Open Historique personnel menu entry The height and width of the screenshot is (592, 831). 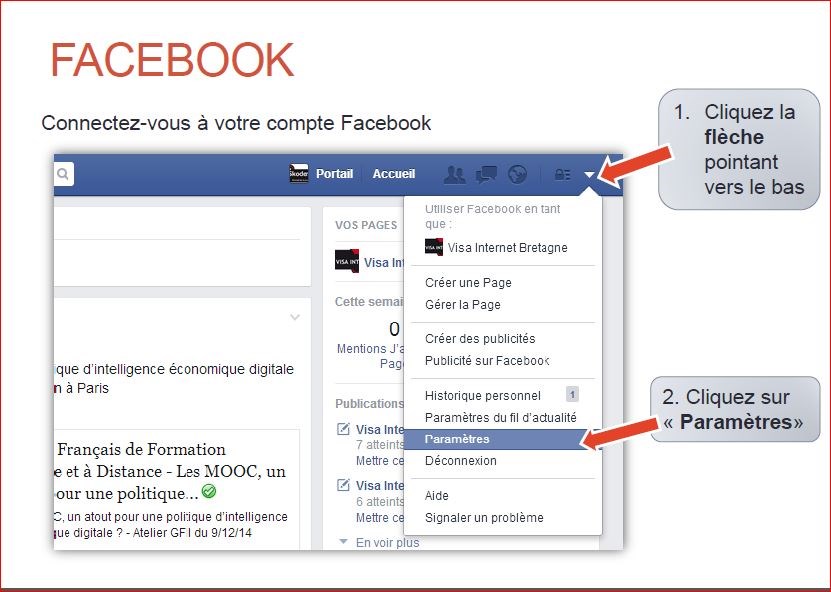pyautogui.click(x=482, y=395)
